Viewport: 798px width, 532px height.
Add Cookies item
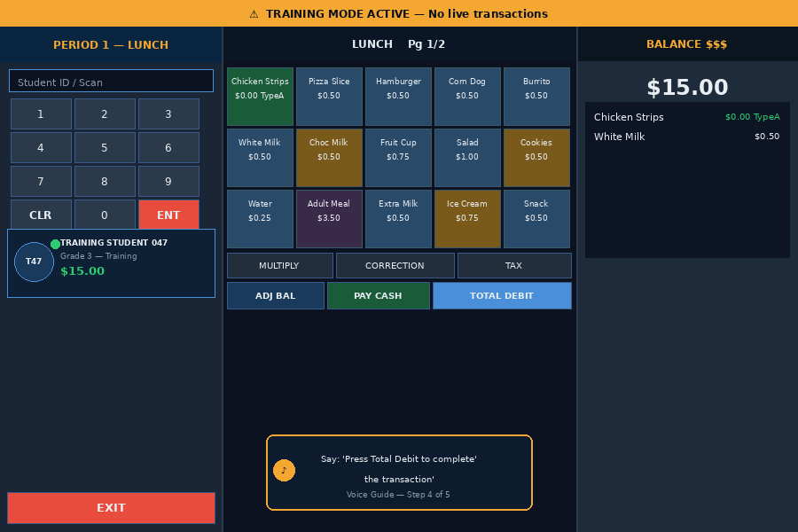537,158
